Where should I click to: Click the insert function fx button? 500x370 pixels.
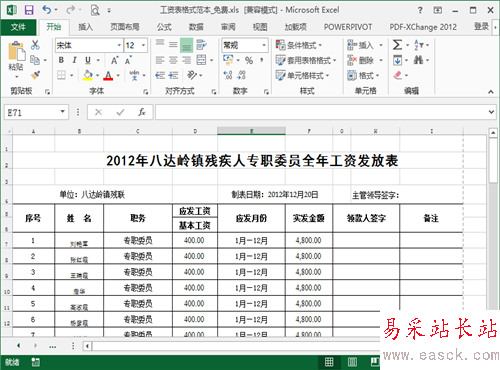click(x=142, y=112)
